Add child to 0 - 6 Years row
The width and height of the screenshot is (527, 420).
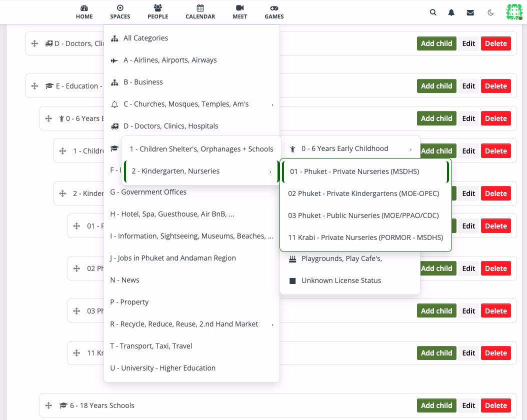[x=436, y=118]
